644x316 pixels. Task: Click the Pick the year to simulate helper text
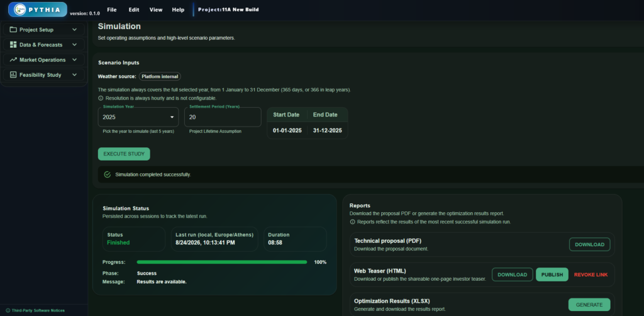[x=138, y=132]
